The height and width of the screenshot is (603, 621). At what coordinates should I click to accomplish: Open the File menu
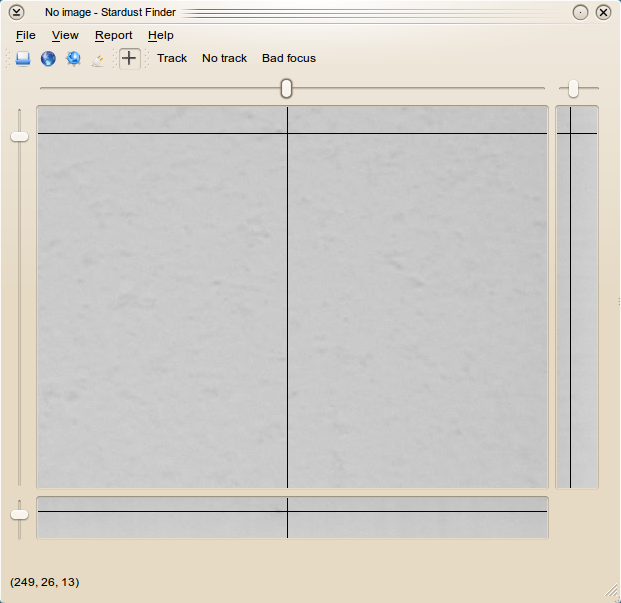[x=26, y=35]
